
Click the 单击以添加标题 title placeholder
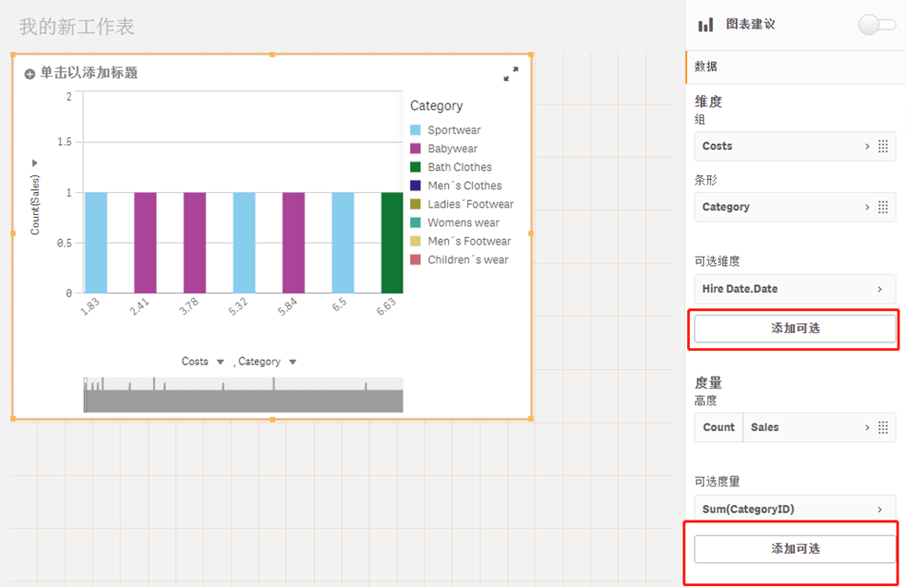pyautogui.click(x=89, y=73)
